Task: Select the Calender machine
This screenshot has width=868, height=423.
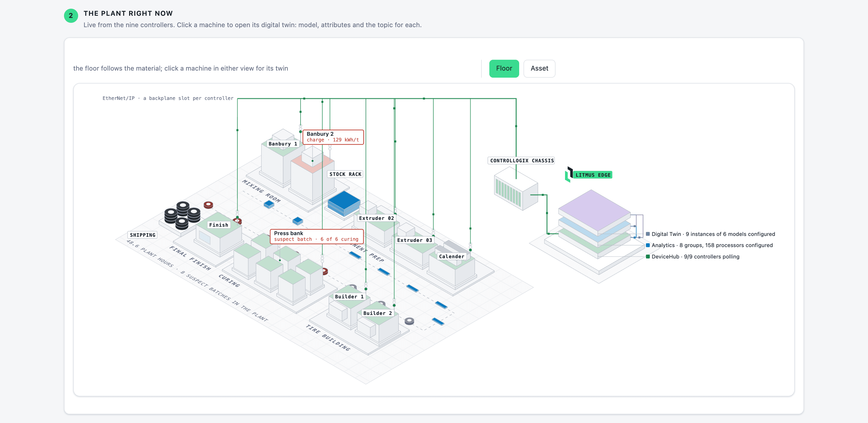Action: (x=452, y=256)
